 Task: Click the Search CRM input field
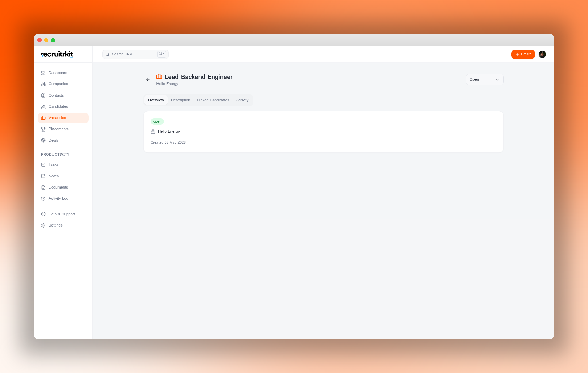click(x=135, y=54)
